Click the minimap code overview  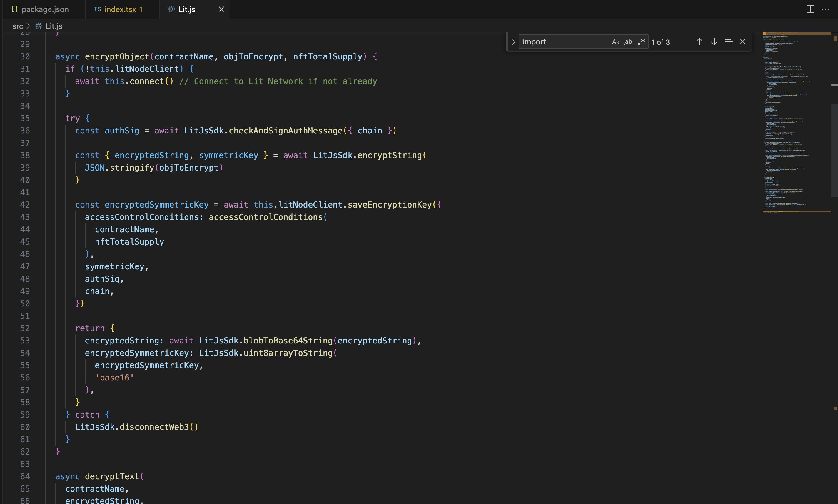point(796,122)
